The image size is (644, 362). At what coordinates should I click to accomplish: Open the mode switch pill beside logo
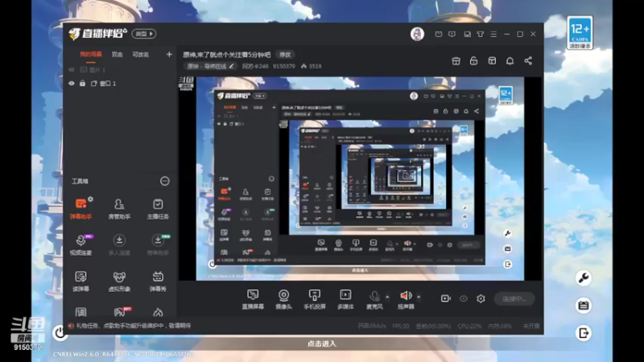tap(144, 34)
